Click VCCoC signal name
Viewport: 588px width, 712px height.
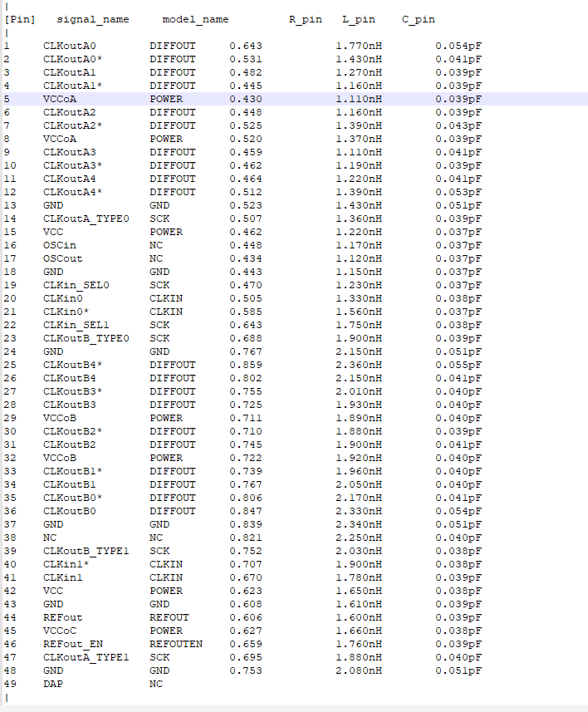(x=60, y=631)
